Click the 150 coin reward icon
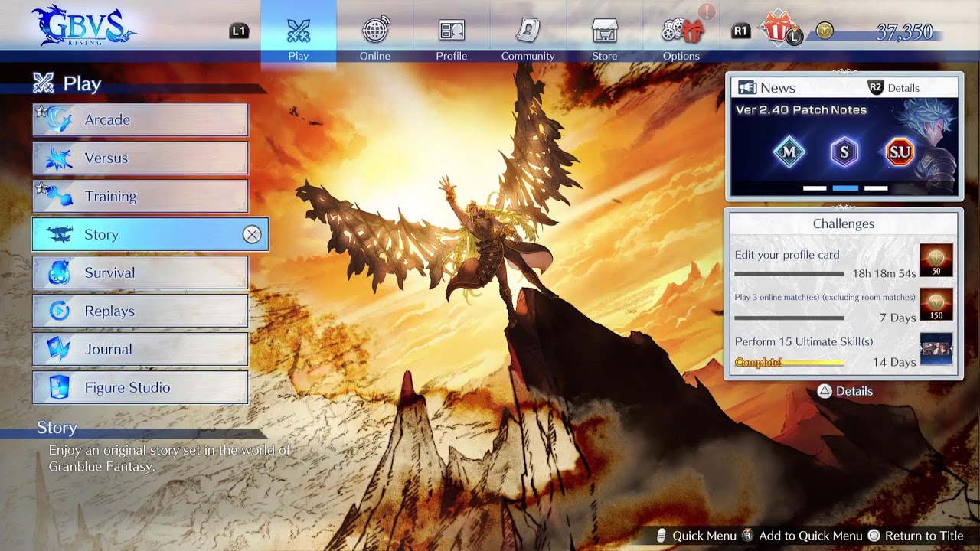The image size is (980, 551). pyautogui.click(x=936, y=305)
